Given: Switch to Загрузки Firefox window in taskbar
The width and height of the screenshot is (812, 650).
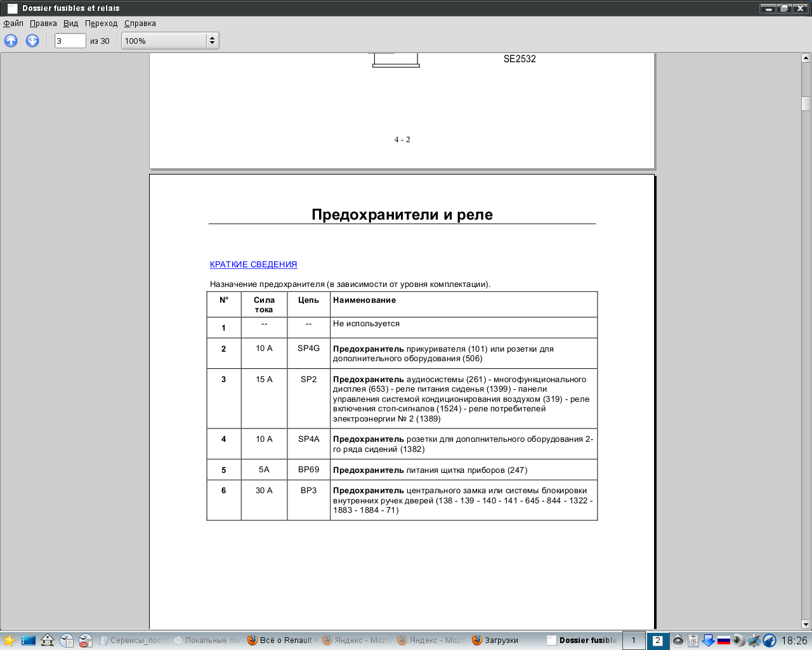Looking at the screenshot, I should click(x=507, y=640).
